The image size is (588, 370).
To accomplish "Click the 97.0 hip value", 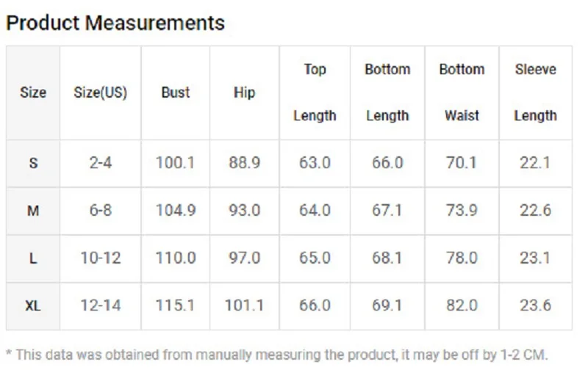I will pos(244,258).
